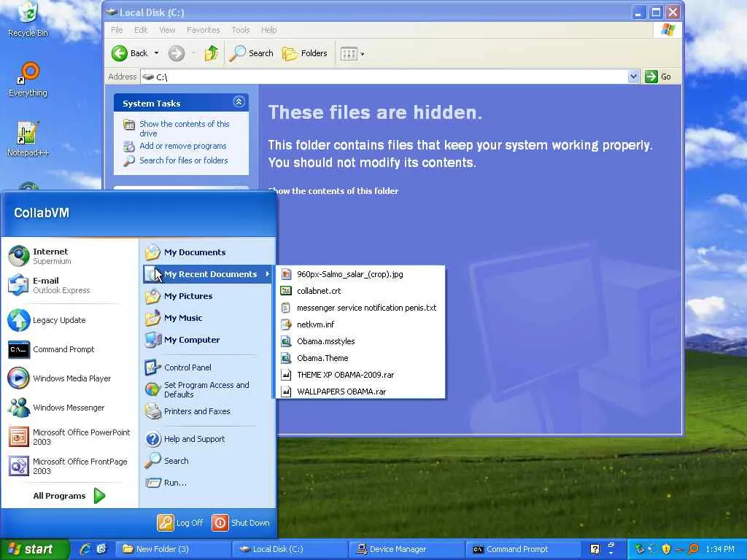
Task: Open My Pictures folder
Action: pyautogui.click(x=208, y=296)
